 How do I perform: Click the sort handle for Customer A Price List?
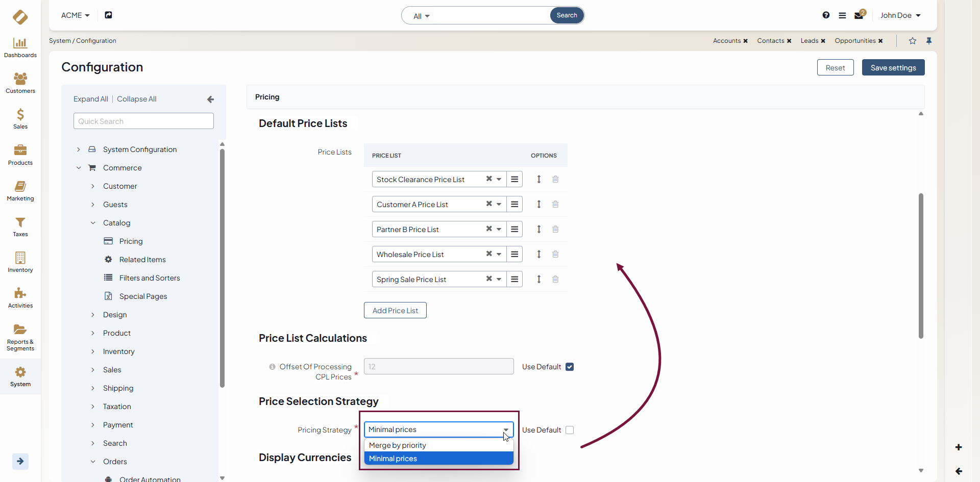tap(539, 204)
